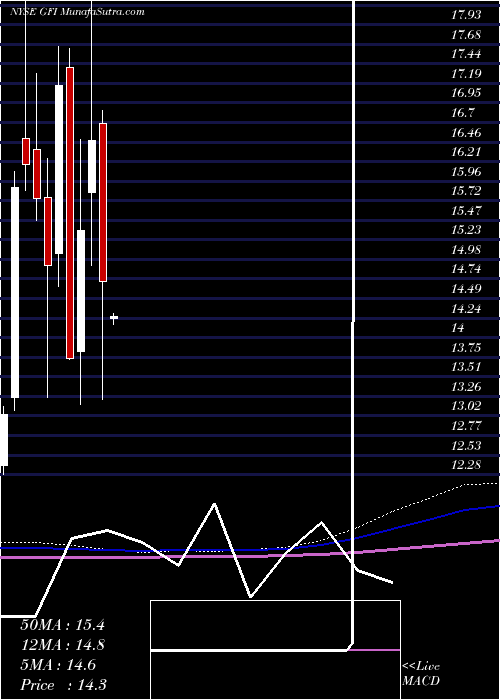Click the Price : 14.3 readout

(62, 684)
